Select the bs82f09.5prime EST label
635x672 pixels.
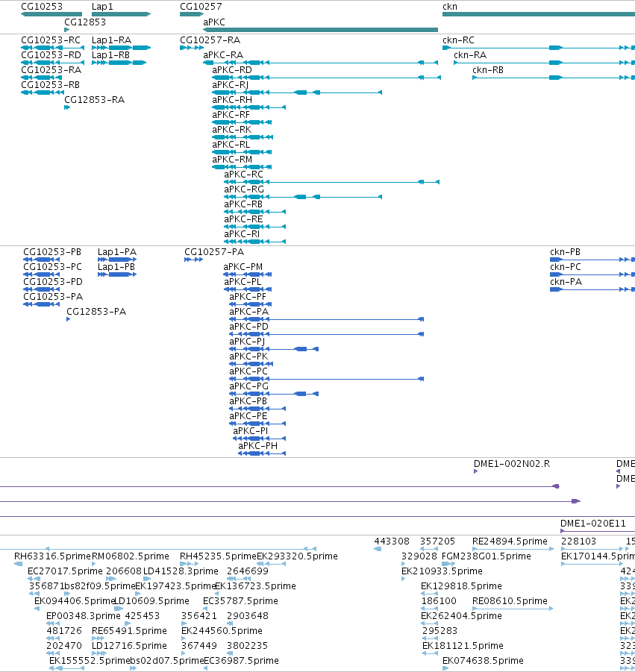coord(99,586)
